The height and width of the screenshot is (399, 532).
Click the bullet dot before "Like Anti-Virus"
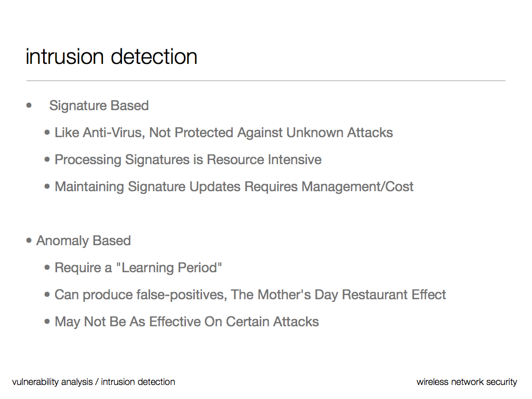pyautogui.click(x=48, y=133)
